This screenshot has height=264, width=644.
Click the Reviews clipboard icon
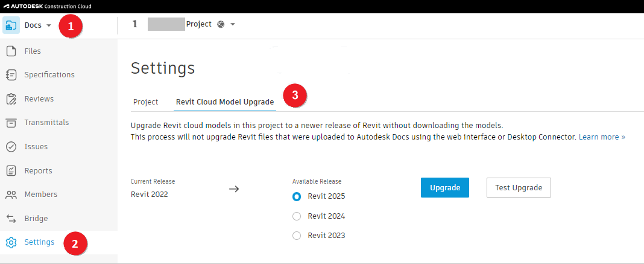pos(11,99)
